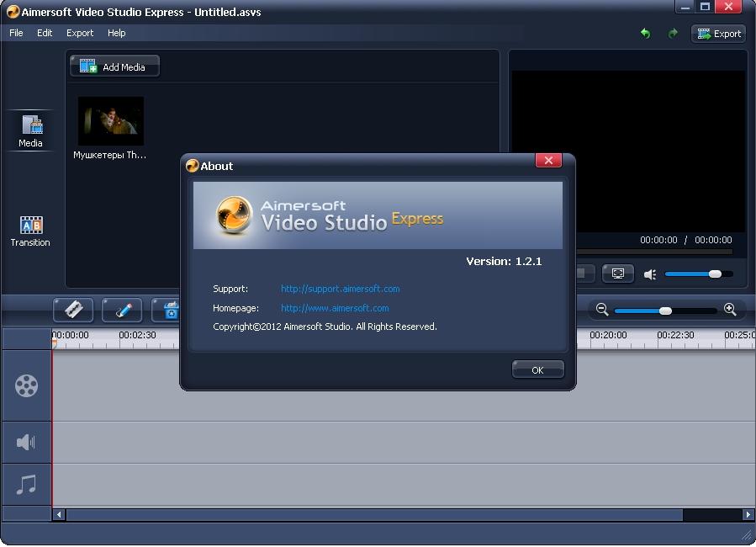Open the http://www.aimersoft.com homepage link

coord(335,308)
